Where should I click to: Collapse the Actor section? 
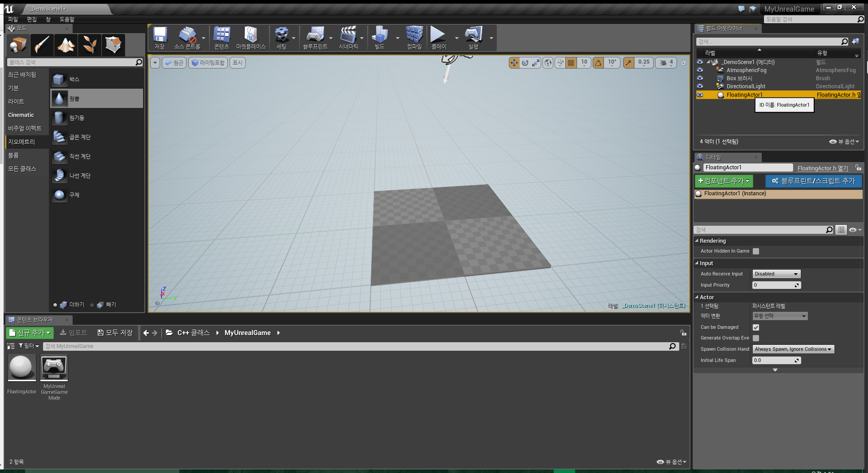[x=697, y=297]
